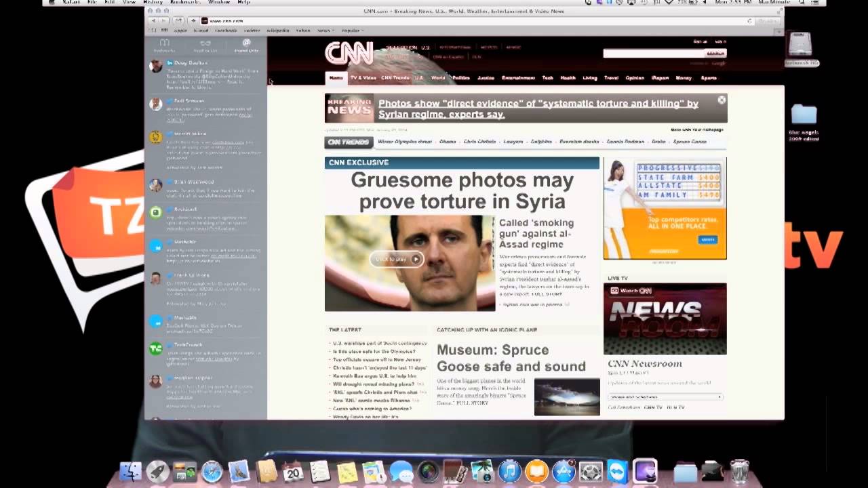This screenshot has height=488, width=868.
Task: Open Contacts book icon in Dock
Action: click(266, 471)
